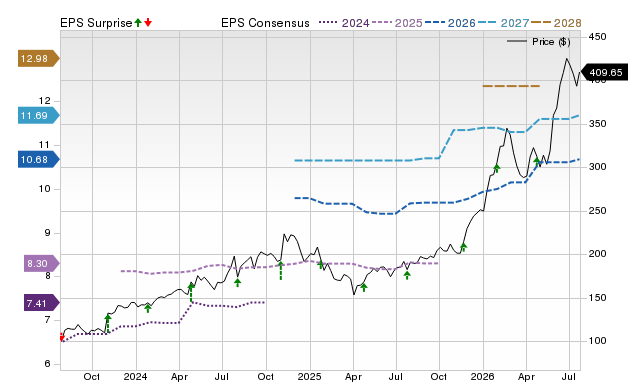Screen dimensions: 640x382
Task: Click the 8.30 lavender value tag
Action: 41,264
